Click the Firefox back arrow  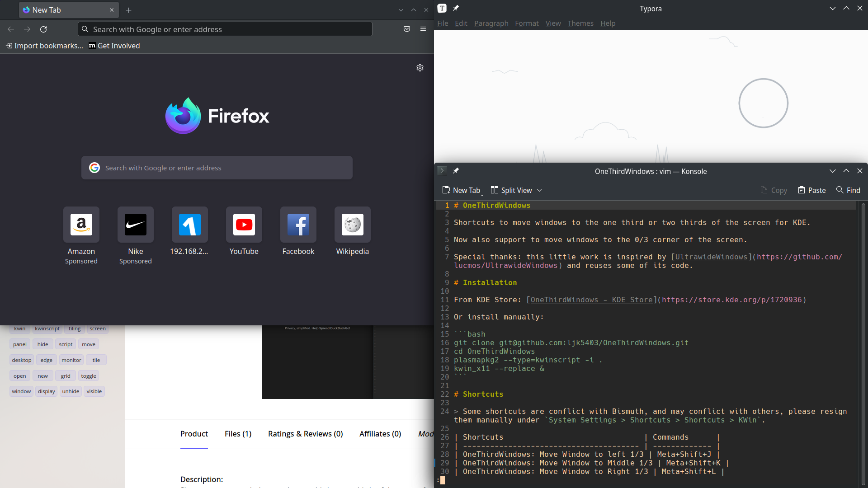tap(11, 29)
